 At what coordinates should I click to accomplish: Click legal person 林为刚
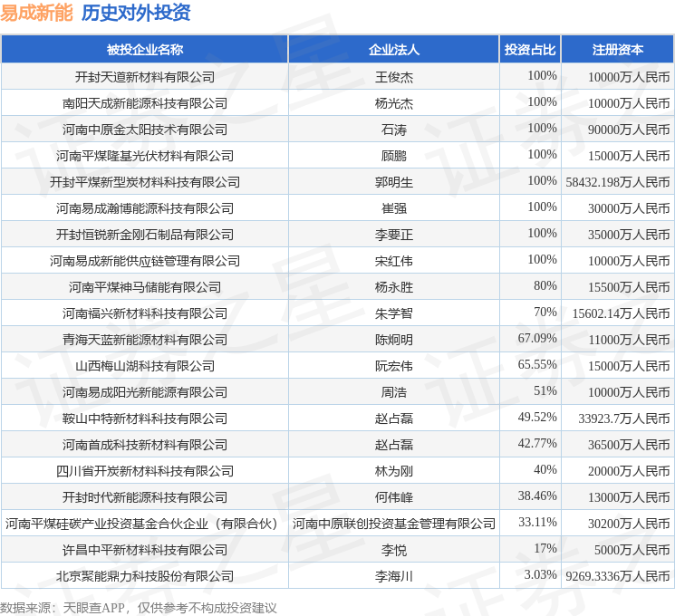click(x=394, y=471)
